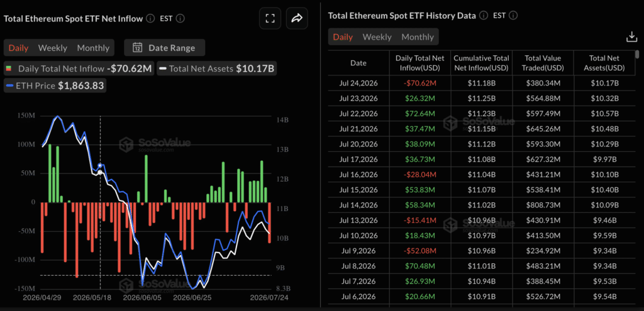Open info icon beside History Data title
The height and width of the screenshot is (311, 644).
[x=484, y=16]
